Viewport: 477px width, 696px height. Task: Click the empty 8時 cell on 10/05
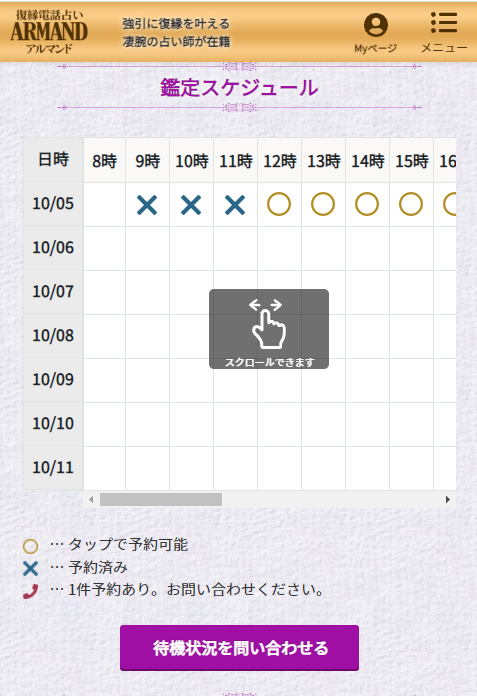(104, 204)
